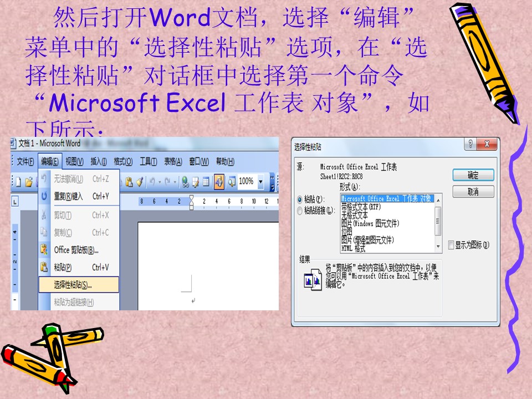Screen dimensions: 532x399
Task: Open the 窗口(W) Window menu
Action: [x=199, y=162]
